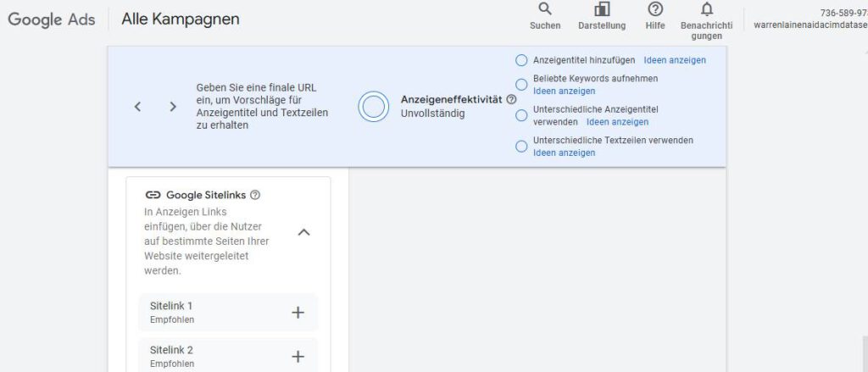This screenshot has width=868, height=372.
Task: Click the account number 736-589 text
Action: [x=843, y=13]
